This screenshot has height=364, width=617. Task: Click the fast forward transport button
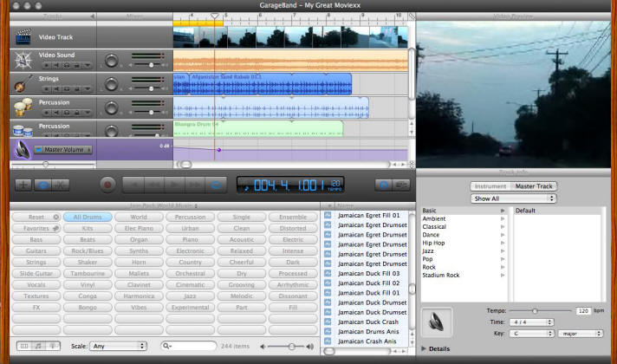(x=195, y=185)
